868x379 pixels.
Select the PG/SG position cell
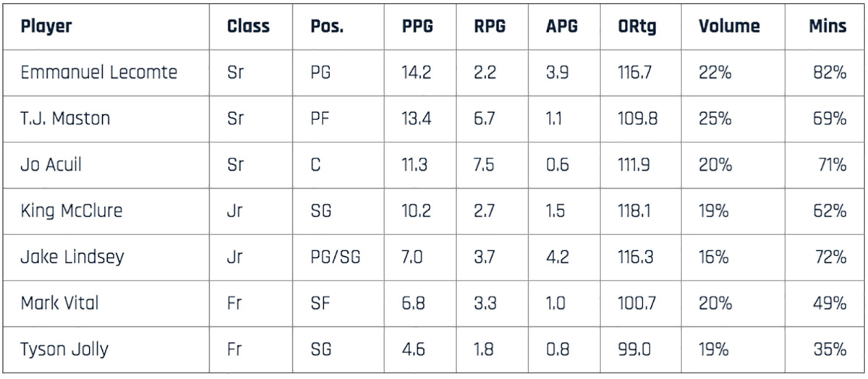(335, 257)
